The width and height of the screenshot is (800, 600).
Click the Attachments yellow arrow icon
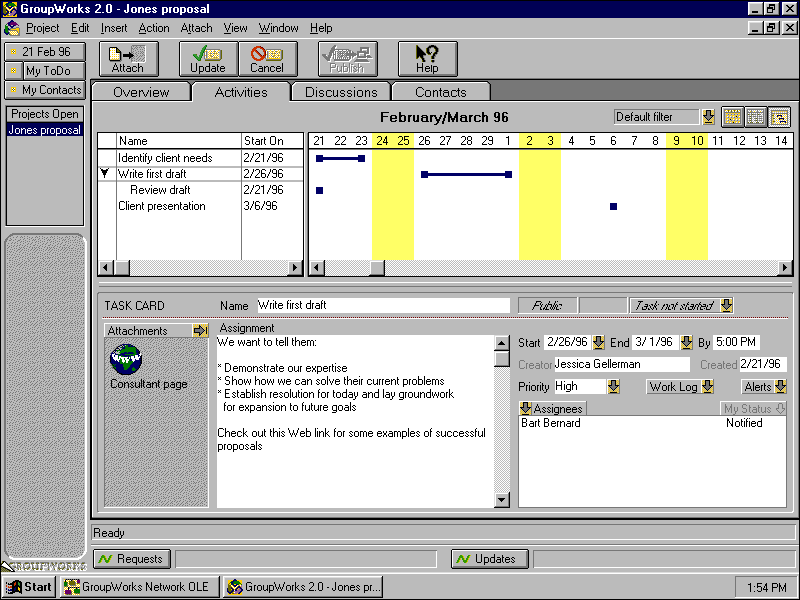point(200,330)
